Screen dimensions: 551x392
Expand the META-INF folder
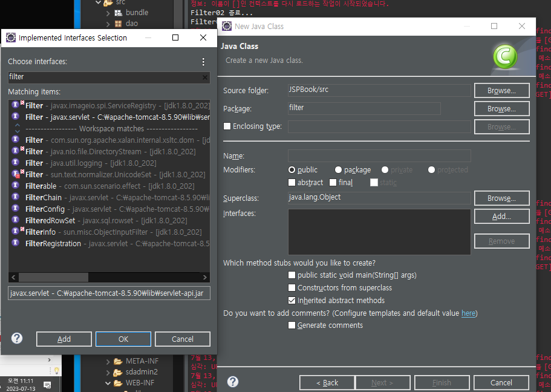click(x=108, y=361)
